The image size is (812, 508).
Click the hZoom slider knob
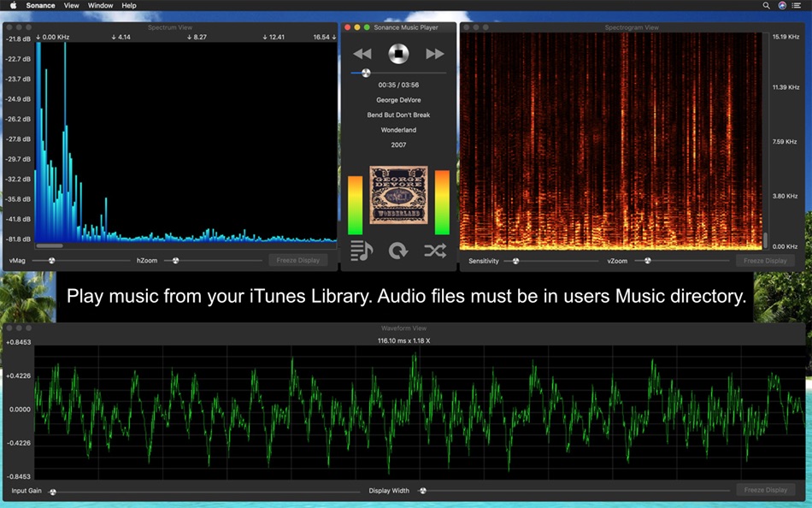pos(175,261)
